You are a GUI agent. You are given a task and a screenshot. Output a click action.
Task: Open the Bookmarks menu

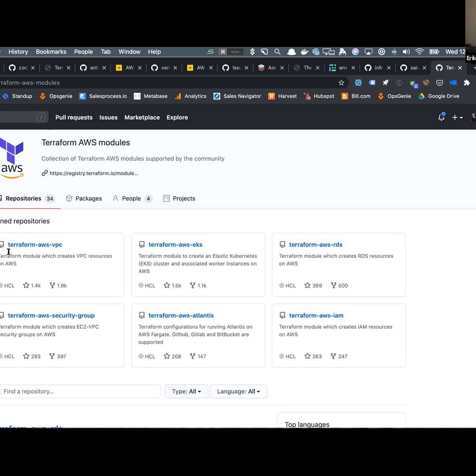[x=51, y=52]
